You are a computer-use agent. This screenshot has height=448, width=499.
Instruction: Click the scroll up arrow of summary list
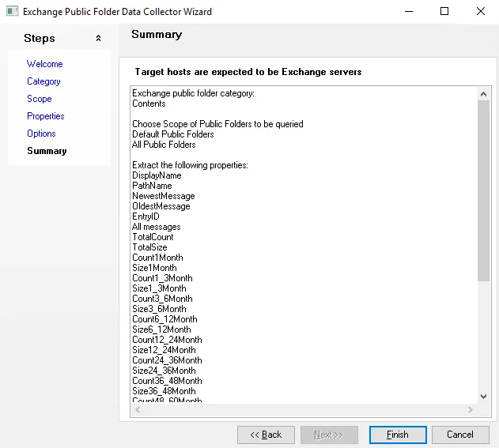click(x=483, y=94)
